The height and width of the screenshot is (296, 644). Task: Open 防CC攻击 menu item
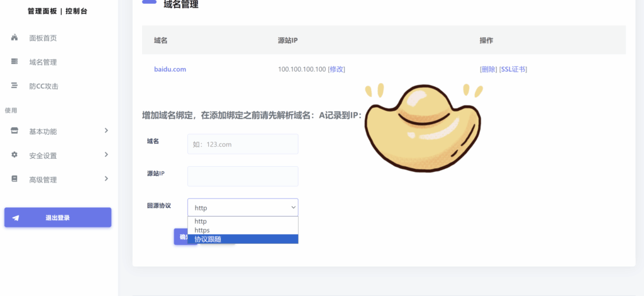click(43, 86)
